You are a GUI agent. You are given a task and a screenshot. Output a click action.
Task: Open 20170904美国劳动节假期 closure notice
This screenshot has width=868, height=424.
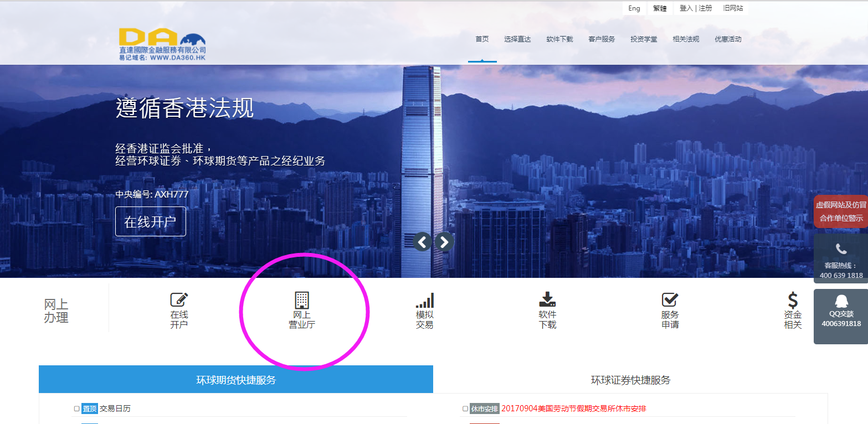coord(574,409)
